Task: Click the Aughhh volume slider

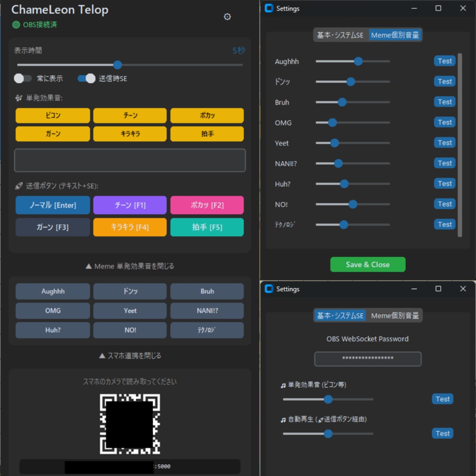Action: 353,61
